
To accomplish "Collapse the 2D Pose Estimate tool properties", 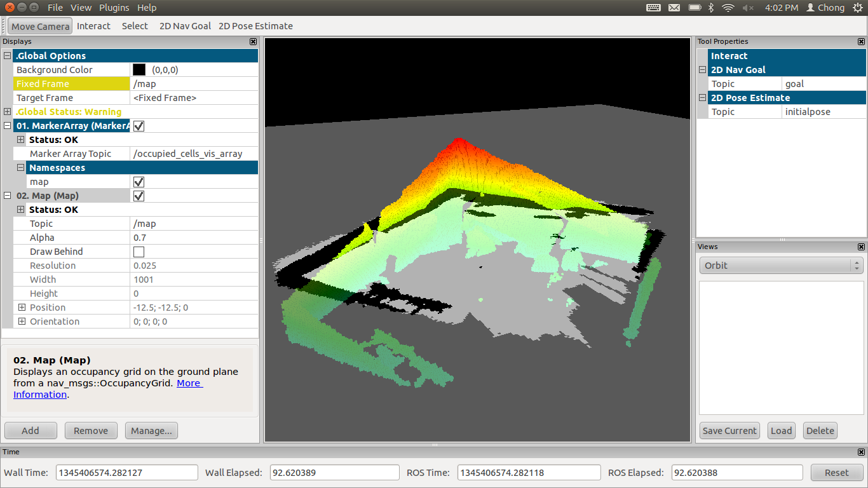I will [703, 98].
